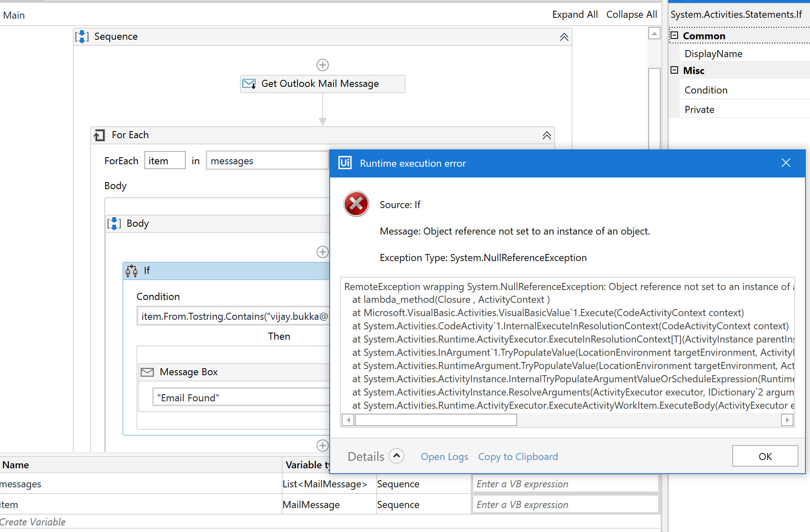
Task: Open Logs from the error dialog
Action: click(444, 457)
